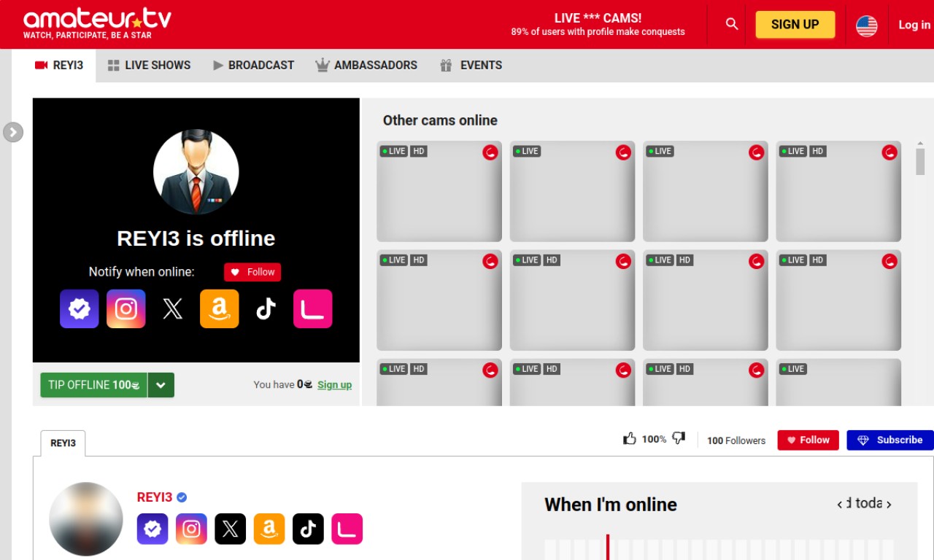Expand tip amount dropdown arrow
Screen dimensions: 934x560
[x=161, y=385]
